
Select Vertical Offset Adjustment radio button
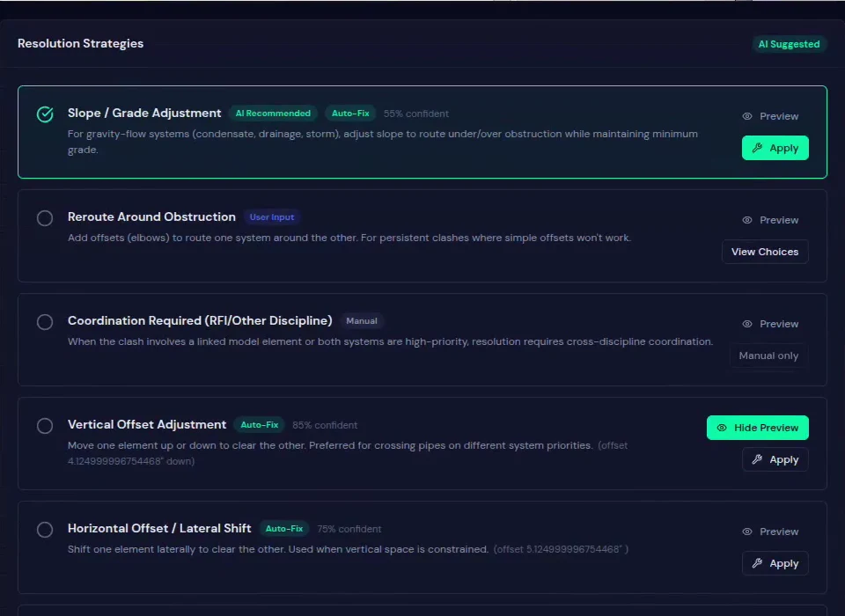click(45, 426)
